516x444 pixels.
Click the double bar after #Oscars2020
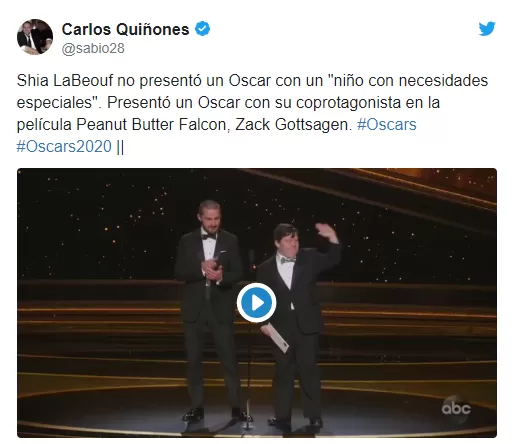120,147
